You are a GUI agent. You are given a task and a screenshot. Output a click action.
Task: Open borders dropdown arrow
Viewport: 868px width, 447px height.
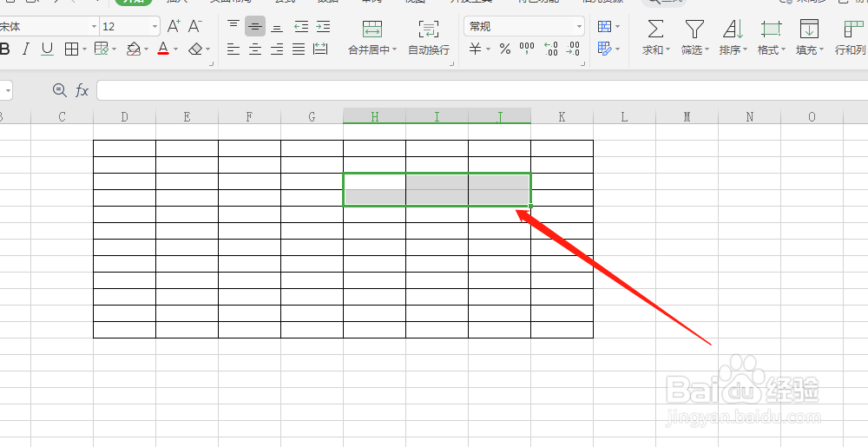[84, 49]
